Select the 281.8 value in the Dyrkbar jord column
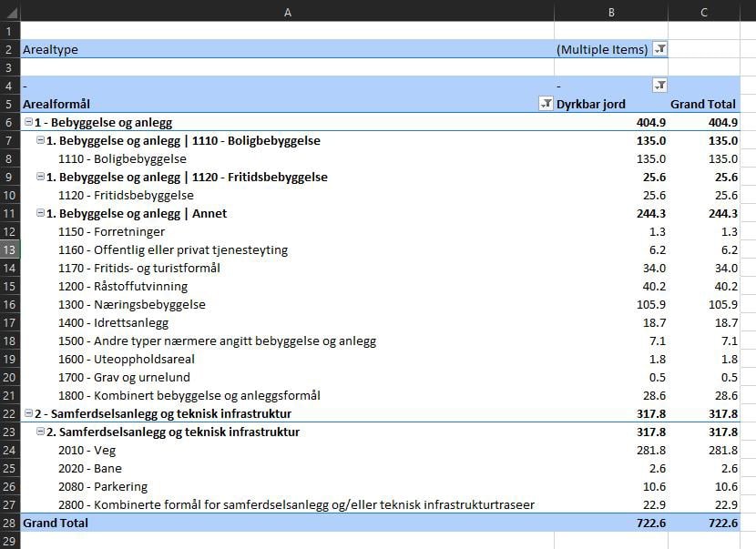Image resolution: width=756 pixels, height=549 pixels. (650, 450)
